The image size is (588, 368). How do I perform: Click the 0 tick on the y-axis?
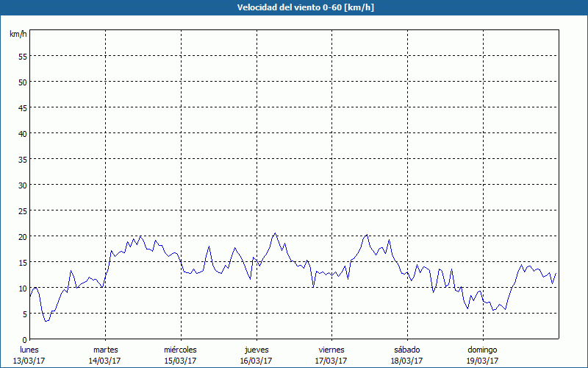[24, 339]
